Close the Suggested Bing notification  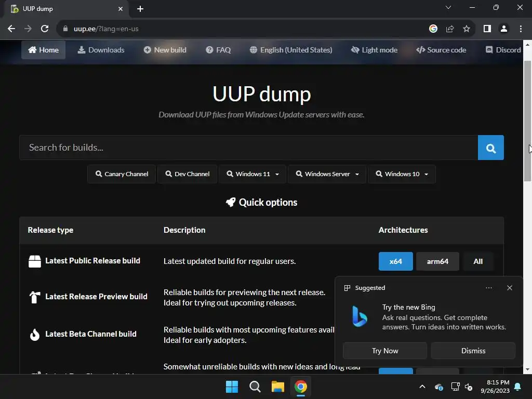point(510,288)
